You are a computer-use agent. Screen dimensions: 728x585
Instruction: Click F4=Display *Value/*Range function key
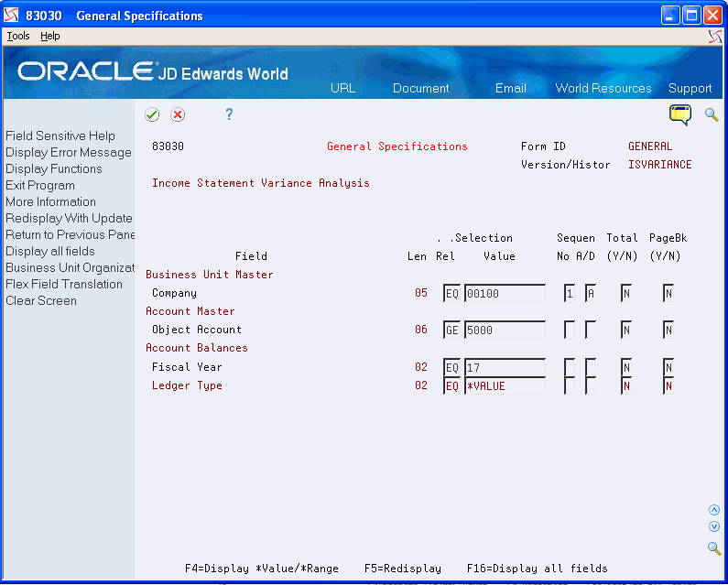tap(261, 569)
